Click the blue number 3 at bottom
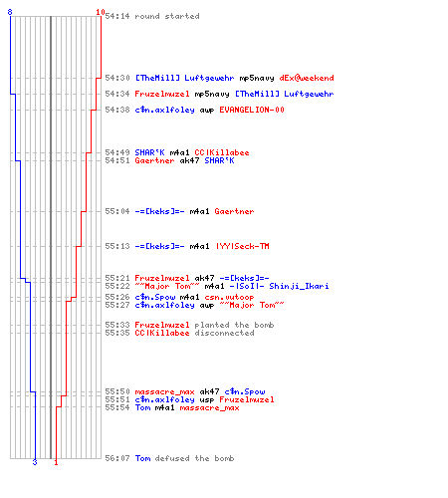448x498 pixels. tap(35, 462)
